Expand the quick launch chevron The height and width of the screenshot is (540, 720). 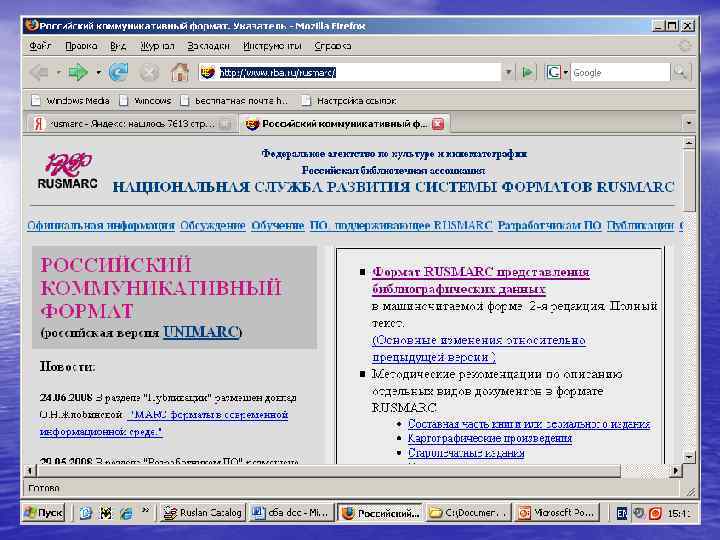pyautogui.click(x=146, y=510)
